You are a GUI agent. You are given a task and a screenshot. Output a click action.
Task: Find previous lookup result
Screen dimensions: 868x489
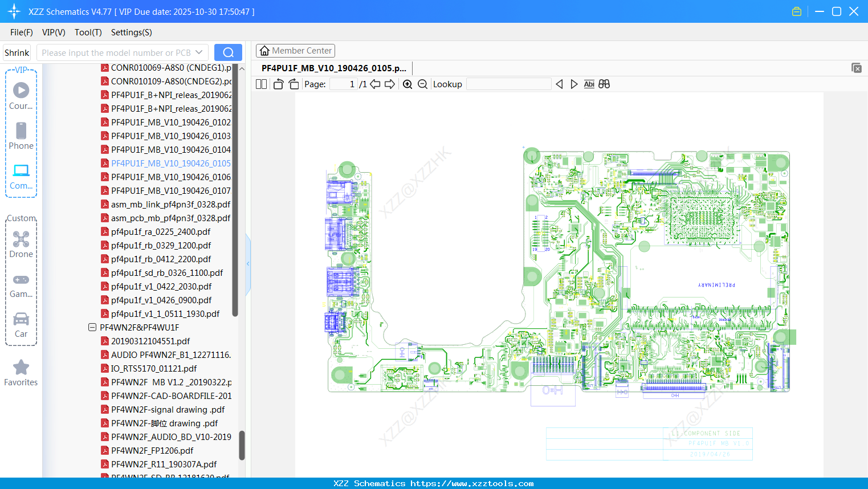tap(559, 84)
